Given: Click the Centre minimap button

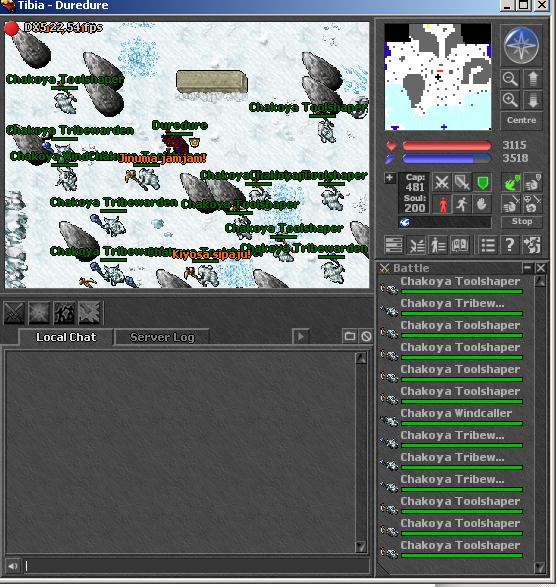Looking at the screenshot, I should 521,121.
